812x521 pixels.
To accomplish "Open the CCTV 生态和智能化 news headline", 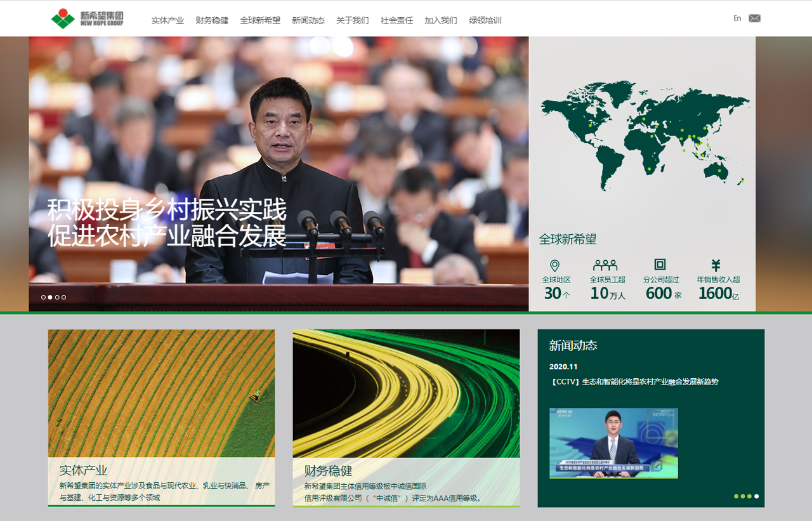I will pyautogui.click(x=634, y=381).
